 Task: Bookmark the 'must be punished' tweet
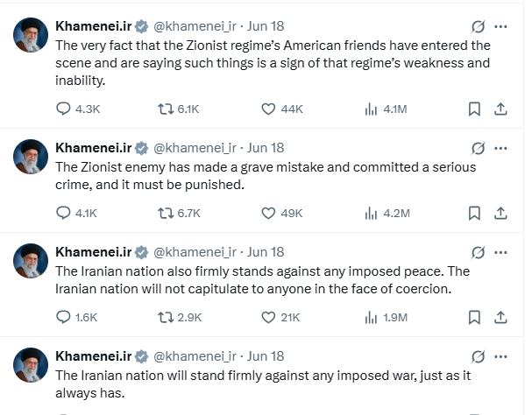point(474,214)
